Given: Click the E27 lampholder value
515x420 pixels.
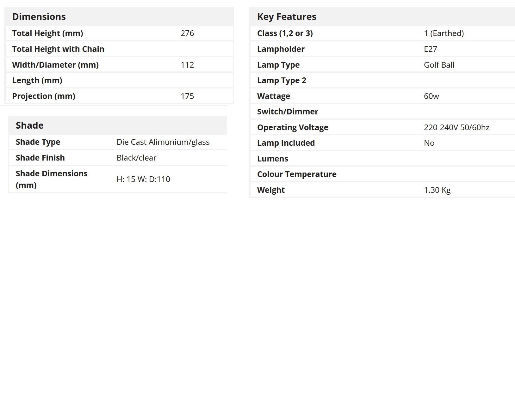Looking at the screenshot, I should (x=431, y=49).
